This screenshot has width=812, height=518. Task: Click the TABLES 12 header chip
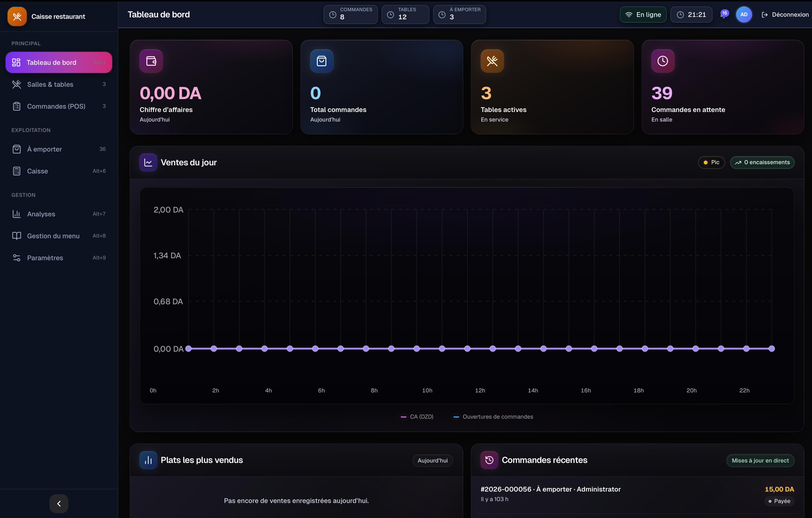pos(405,15)
